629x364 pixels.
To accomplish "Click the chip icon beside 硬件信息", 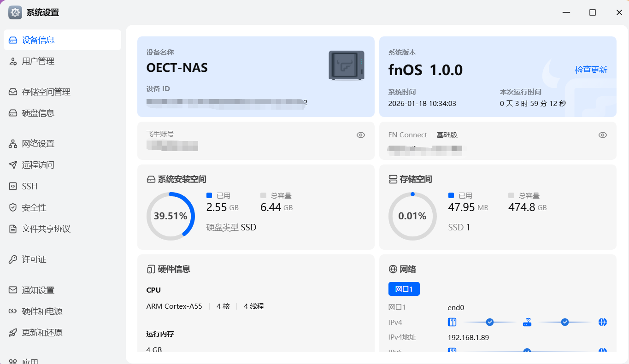I will pyautogui.click(x=151, y=269).
